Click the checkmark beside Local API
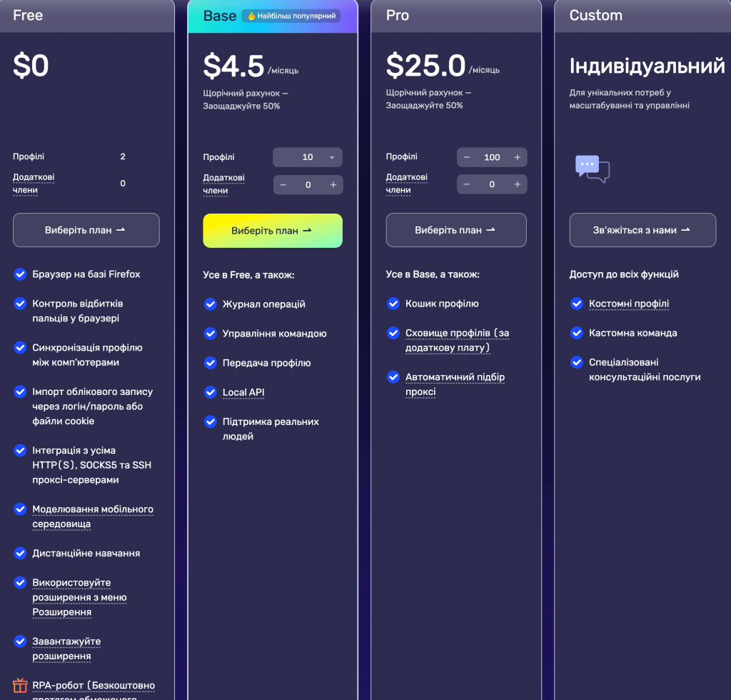The image size is (731, 700). click(x=211, y=392)
